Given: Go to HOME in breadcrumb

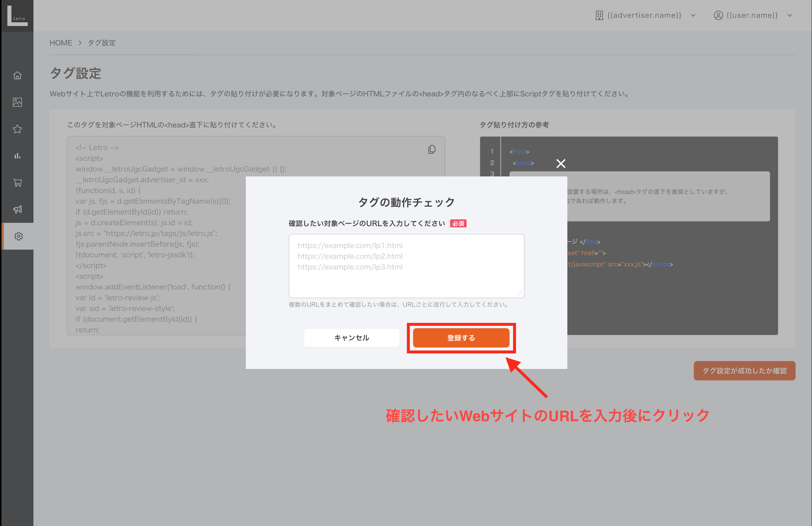Looking at the screenshot, I should click(61, 43).
